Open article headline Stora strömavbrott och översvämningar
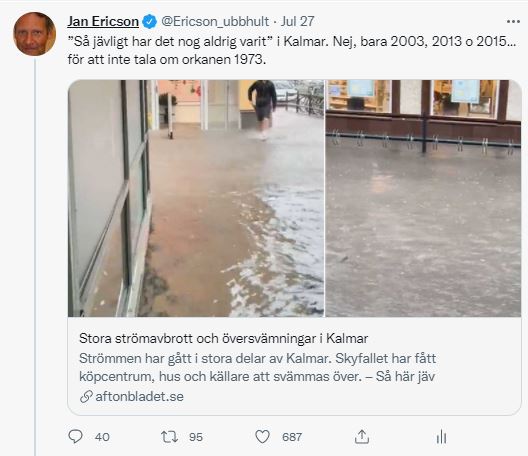This screenshot has width=528, height=456. tap(224, 338)
